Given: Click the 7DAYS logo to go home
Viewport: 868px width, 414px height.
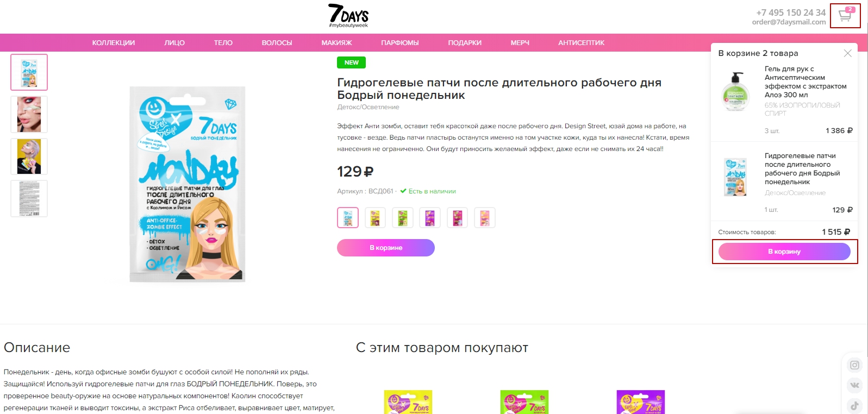Looking at the screenshot, I should (x=348, y=16).
